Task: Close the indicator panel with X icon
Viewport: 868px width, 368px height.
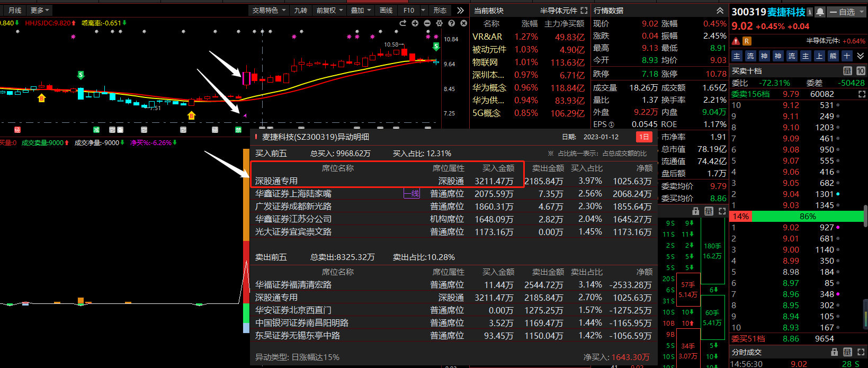Action: (x=463, y=23)
